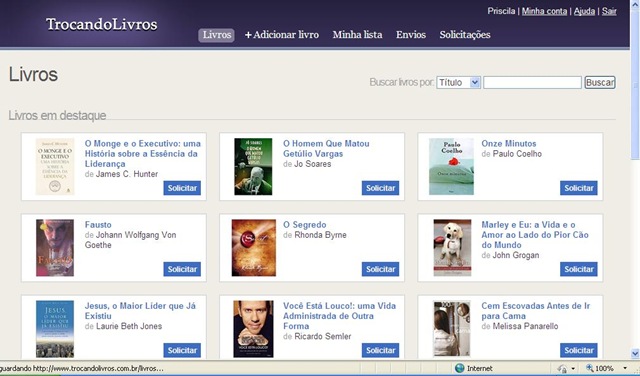Click Solicitar for Onze Minutos
640x376 pixels.
[579, 188]
